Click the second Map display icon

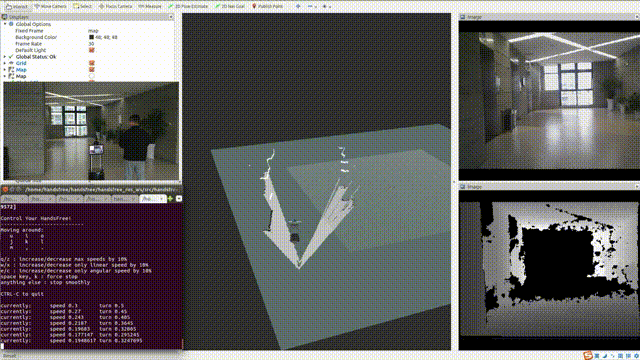11,76
